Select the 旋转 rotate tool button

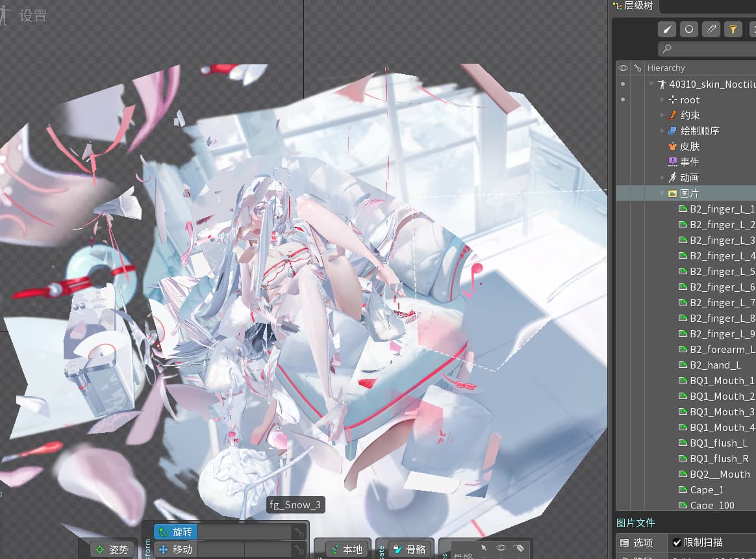coord(176,532)
